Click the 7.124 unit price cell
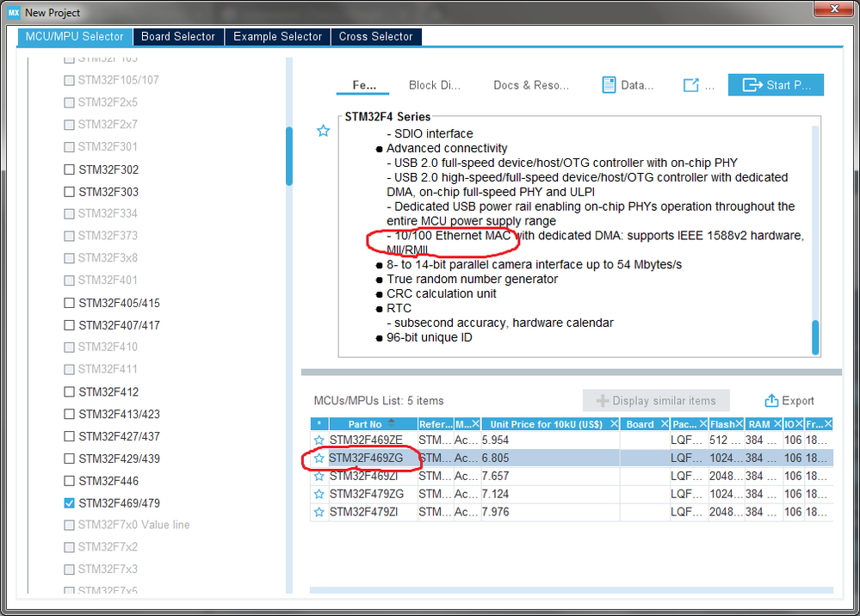This screenshot has height=616, width=860. 495,495
